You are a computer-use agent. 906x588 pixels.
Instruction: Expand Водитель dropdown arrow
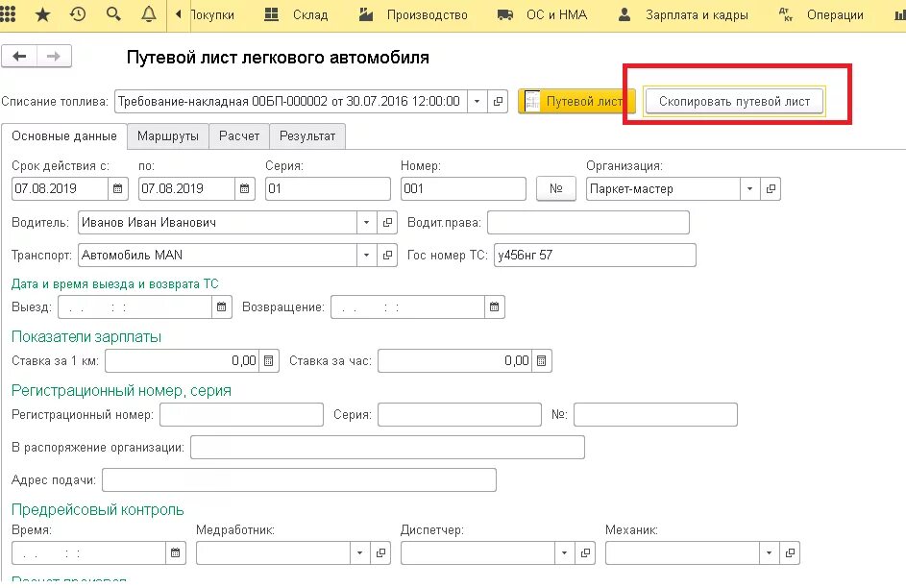pyautogui.click(x=366, y=222)
